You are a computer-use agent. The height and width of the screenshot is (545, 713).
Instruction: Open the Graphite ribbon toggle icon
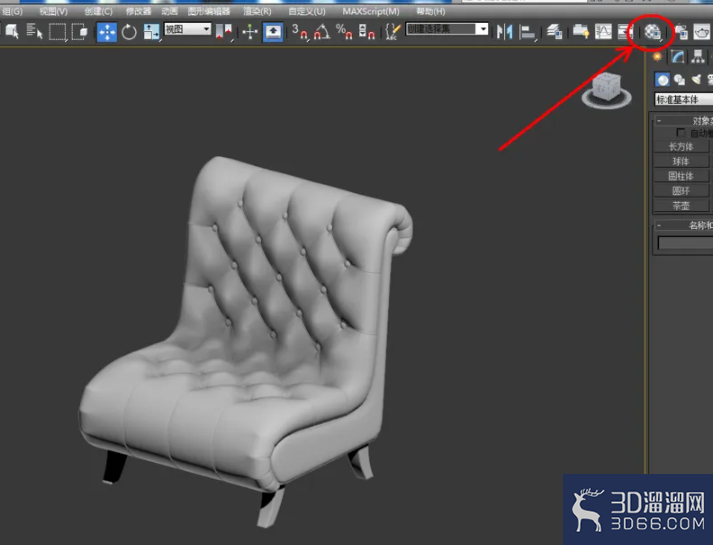pyautogui.click(x=581, y=32)
